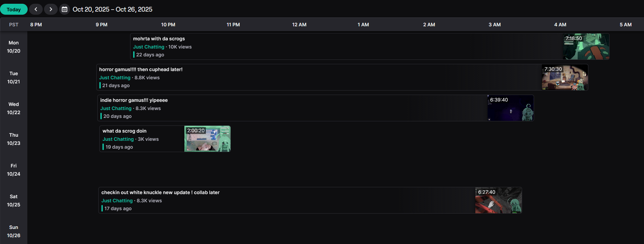644x244 pixels.
Task: Click the '22 days ago' text
Action: pyautogui.click(x=150, y=55)
